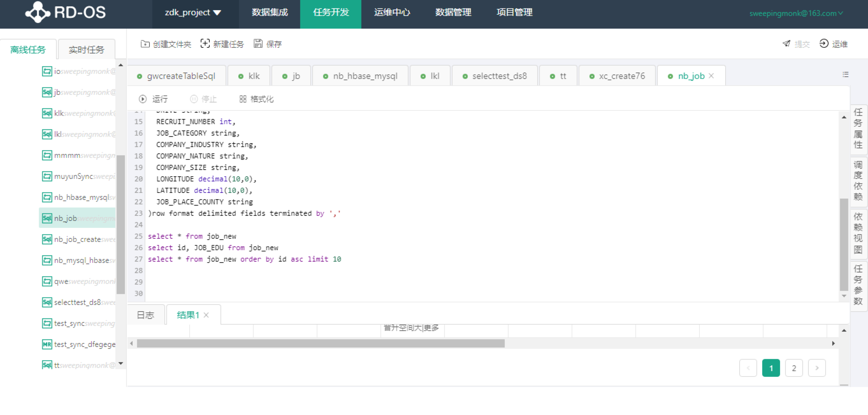Open the 数据集成 module

(269, 12)
